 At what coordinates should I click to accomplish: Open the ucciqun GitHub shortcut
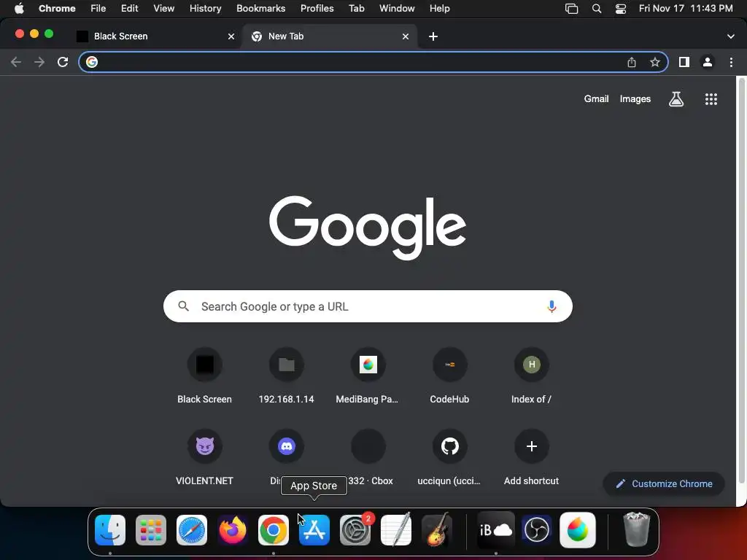[x=449, y=458]
